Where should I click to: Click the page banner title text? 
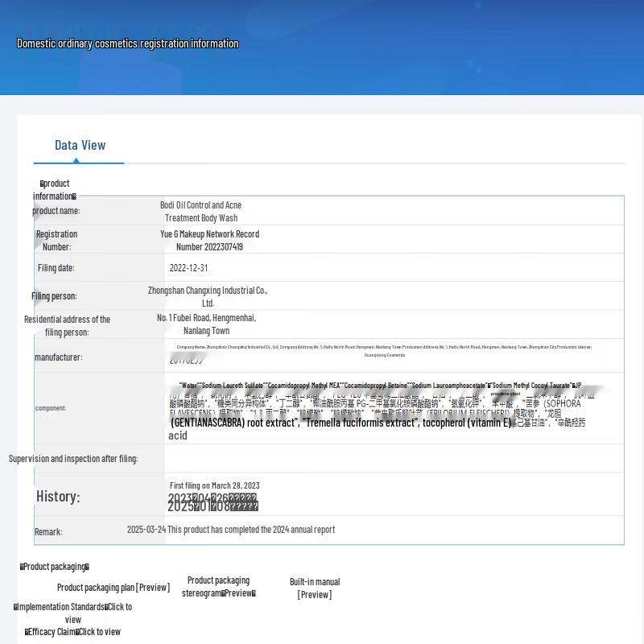click(x=127, y=43)
